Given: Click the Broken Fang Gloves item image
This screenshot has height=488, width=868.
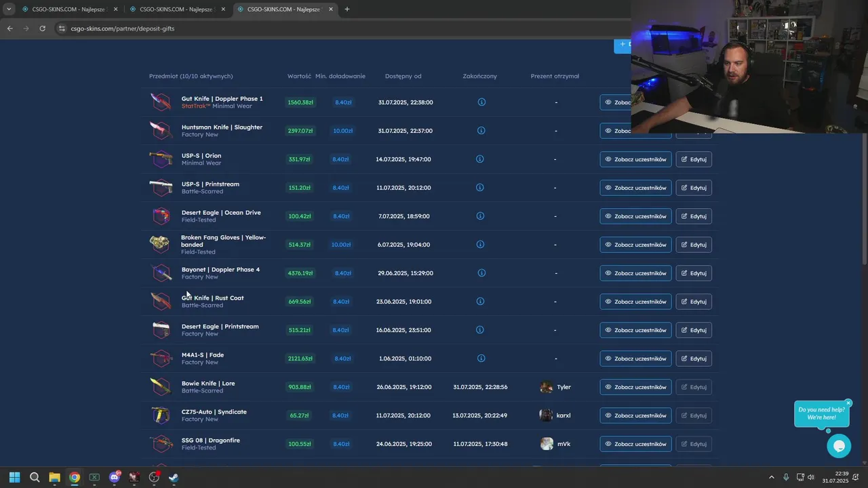Looking at the screenshot, I should 160,244.
